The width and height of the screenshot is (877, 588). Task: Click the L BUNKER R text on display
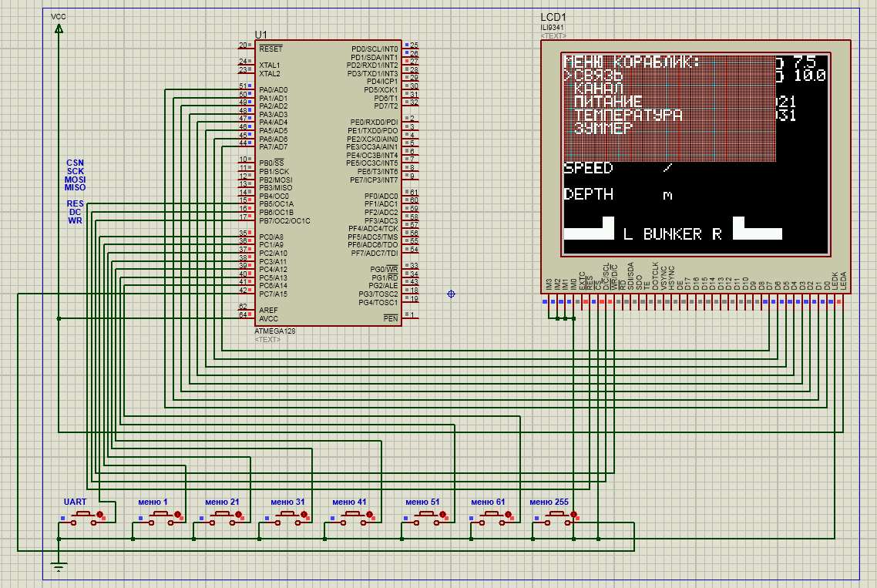click(x=672, y=234)
